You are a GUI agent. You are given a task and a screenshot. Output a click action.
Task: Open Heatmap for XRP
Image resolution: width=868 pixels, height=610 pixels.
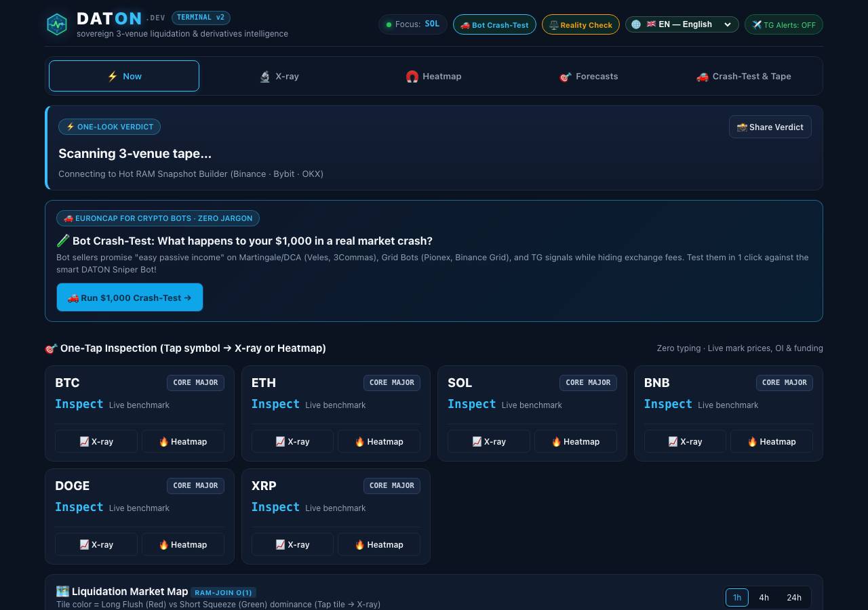tap(379, 544)
